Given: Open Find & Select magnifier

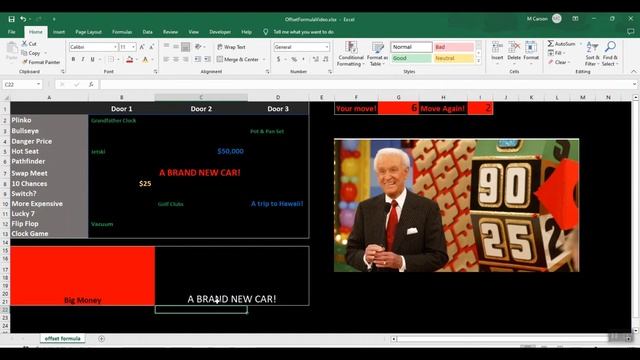Looking at the screenshot, I should tap(610, 53).
